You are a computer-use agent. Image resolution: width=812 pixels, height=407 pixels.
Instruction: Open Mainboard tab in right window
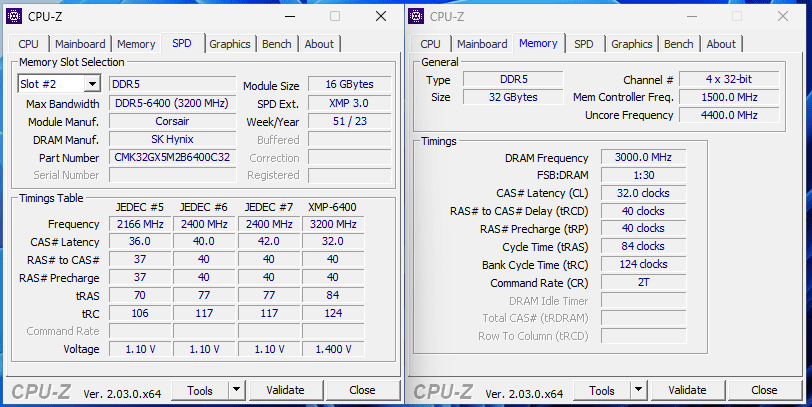coord(482,44)
